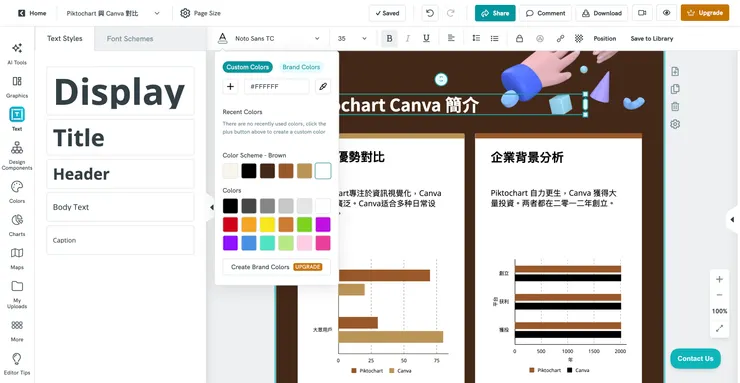
Task: Switch to the Brand Colors tab
Action: [301, 67]
